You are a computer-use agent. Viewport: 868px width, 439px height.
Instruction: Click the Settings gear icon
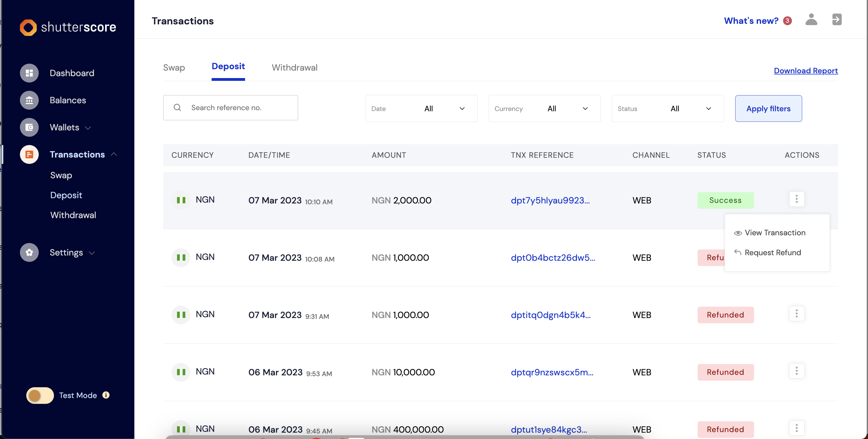click(x=29, y=252)
